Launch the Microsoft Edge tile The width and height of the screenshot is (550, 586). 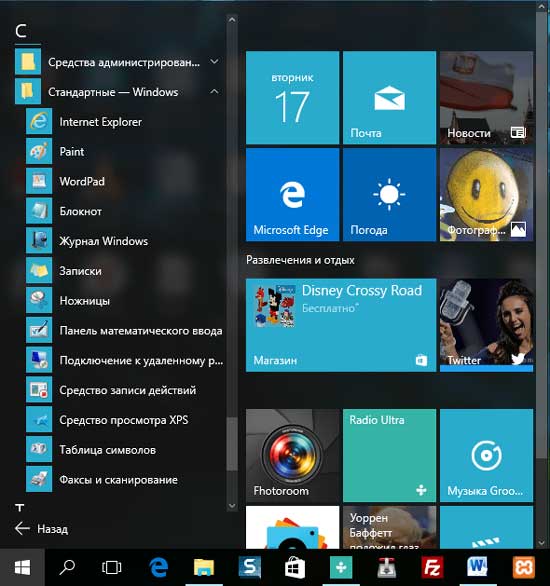(x=292, y=195)
